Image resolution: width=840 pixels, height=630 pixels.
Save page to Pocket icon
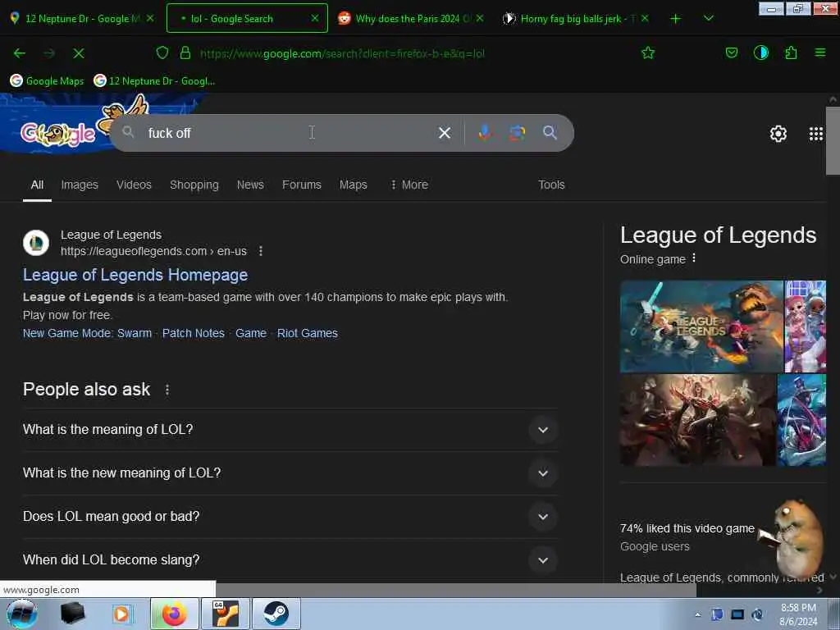coord(731,52)
